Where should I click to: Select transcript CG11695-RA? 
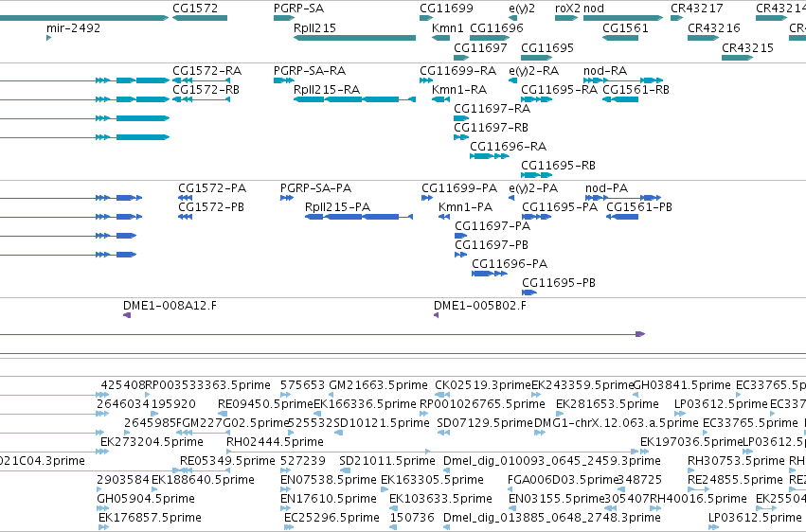click(537, 99)
